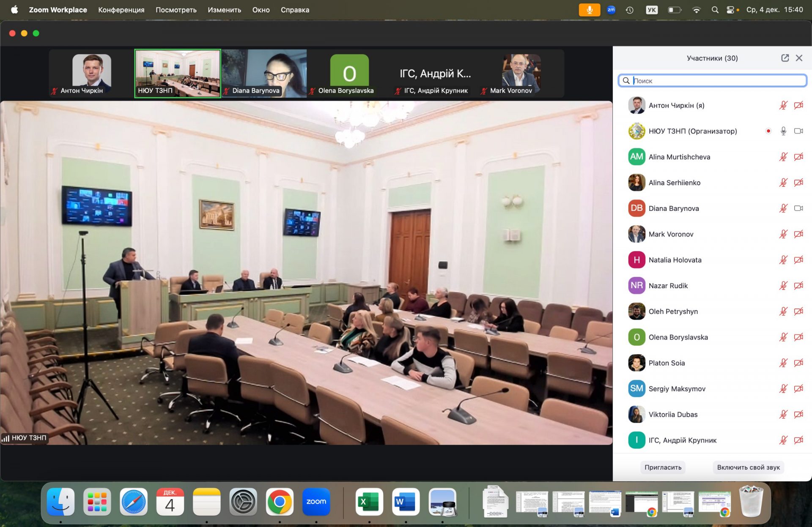Open Zoom app in the Dock

click(x=316, y=502)
